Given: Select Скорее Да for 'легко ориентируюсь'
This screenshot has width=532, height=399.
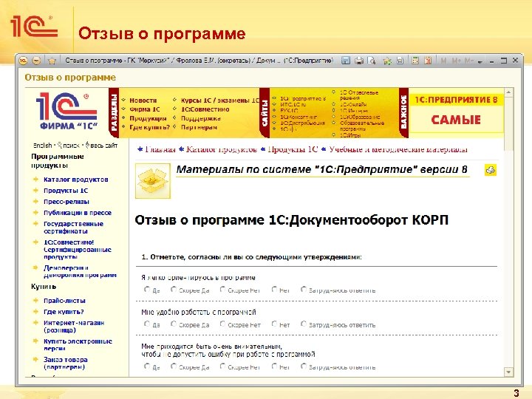Looking at the screenshot, I should tap(174, 290).
